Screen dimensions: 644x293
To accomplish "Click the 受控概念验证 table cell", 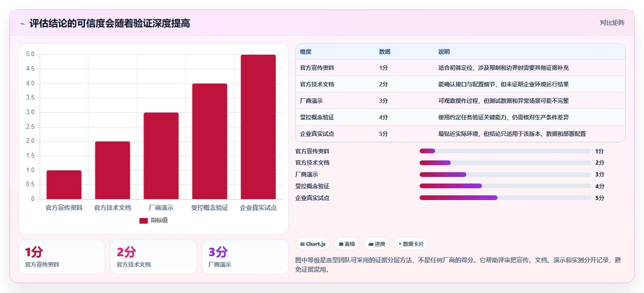I will (x=317, y=117).
